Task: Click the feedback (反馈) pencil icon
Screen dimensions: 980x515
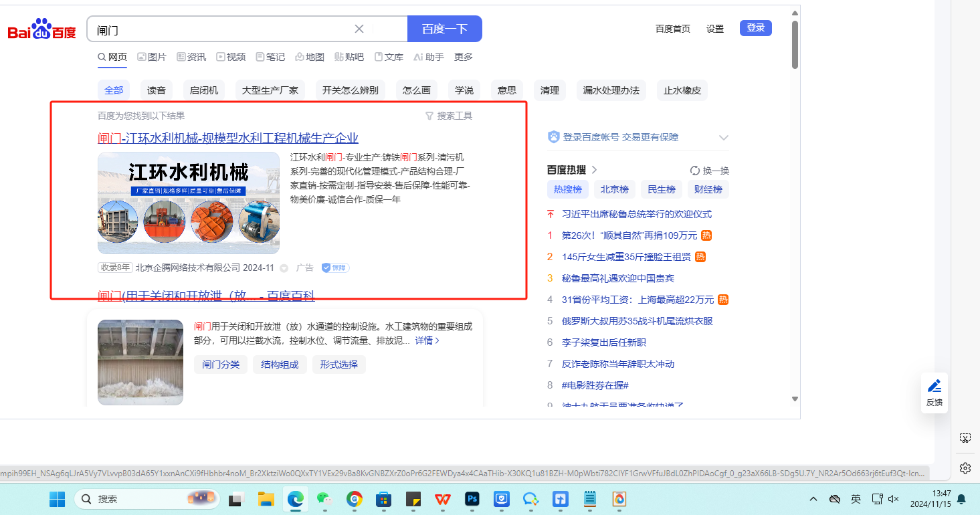Action: point(935,386)
